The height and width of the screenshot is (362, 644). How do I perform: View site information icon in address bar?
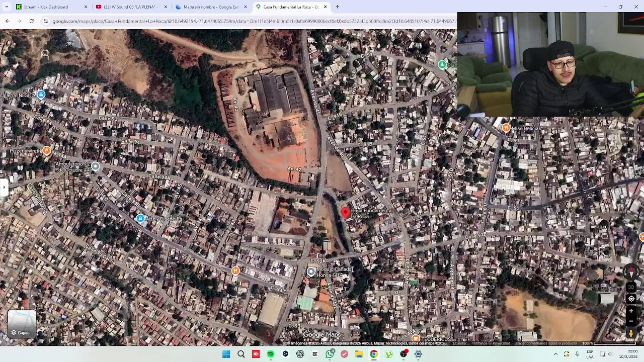46,21
